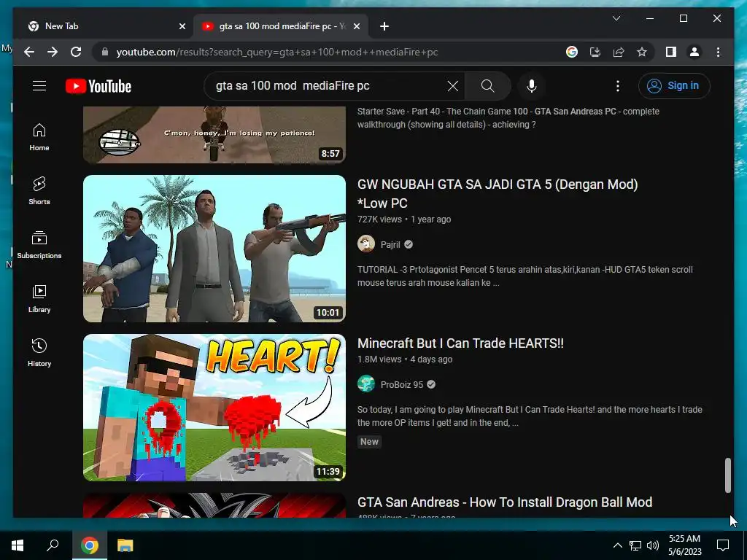
Task: Click the install app icon in address bar
Action: (595, 52)
